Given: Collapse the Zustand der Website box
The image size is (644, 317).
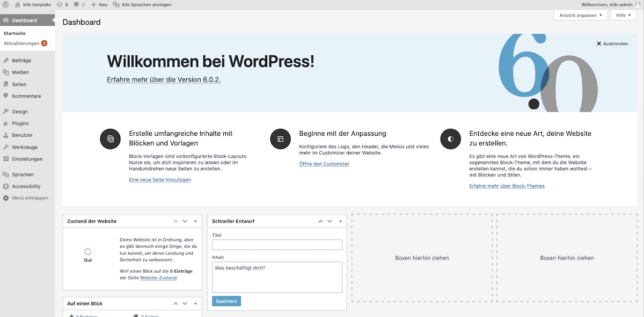Looking at the screenshot, I should (194, 221).
